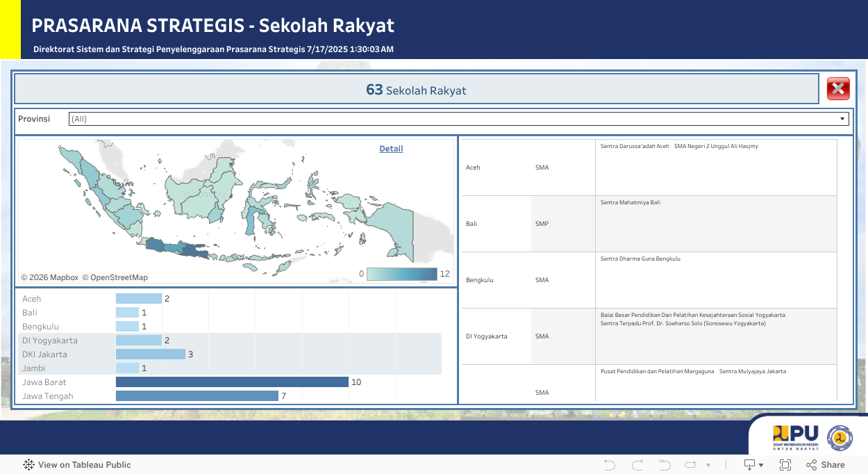Enter full screen mode
Image resolution: width=868 pixels, height=474 pixels.
[x=785, y=465]
